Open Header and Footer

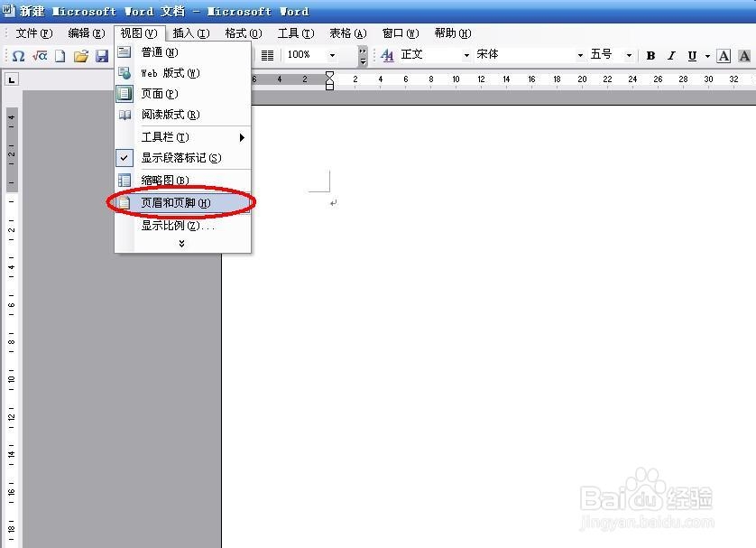coord(183,202)
